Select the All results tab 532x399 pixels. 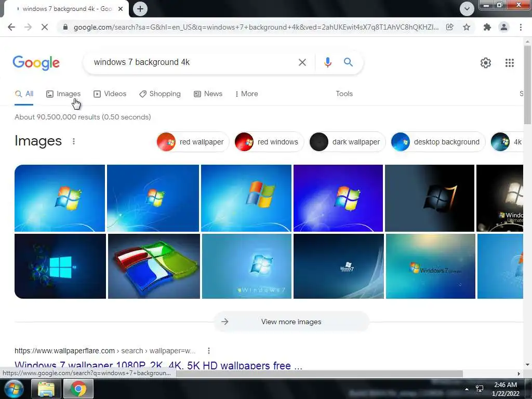point(24,94)
